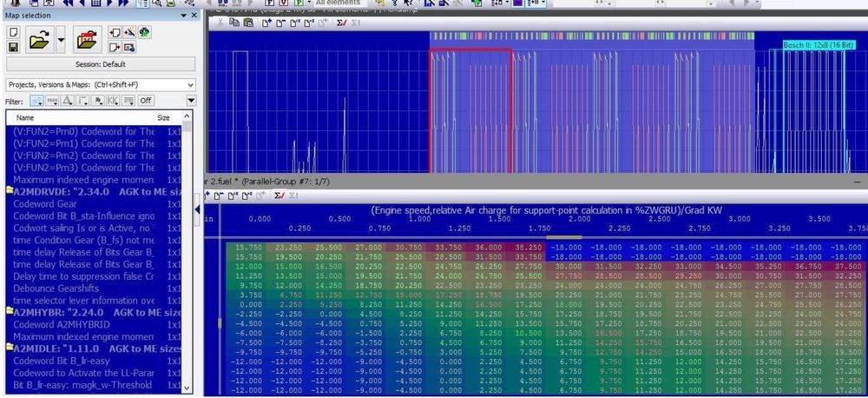Toggle the flag Filter button
This screenshot has width=868, height=398.
(x=98, y=100)
